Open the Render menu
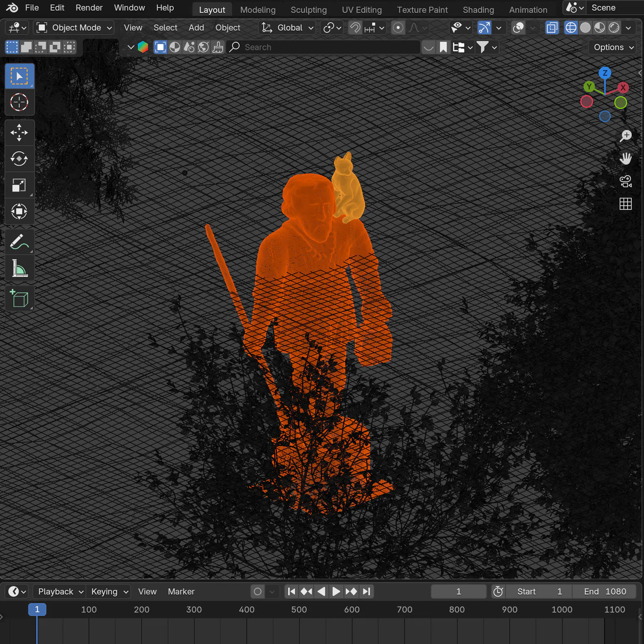This screenshot has width=644, height=644. [89, 8]
